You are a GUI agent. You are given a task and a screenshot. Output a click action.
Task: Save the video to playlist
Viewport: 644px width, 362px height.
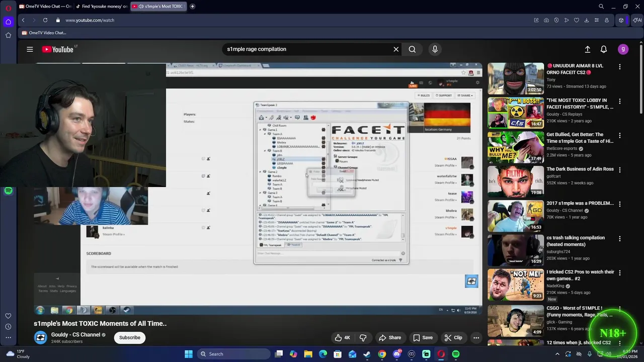coord(423,338)
